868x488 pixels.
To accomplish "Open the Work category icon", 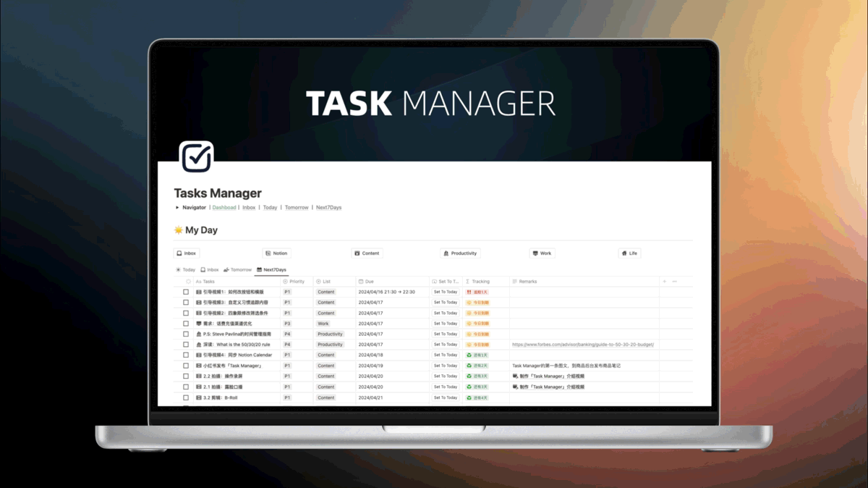I will pos(535,253).
